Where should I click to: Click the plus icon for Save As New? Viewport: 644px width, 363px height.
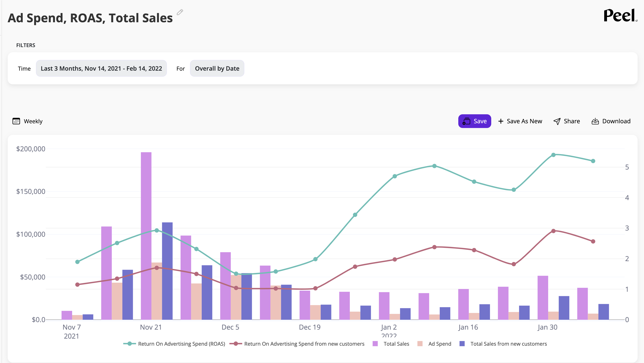501,121
